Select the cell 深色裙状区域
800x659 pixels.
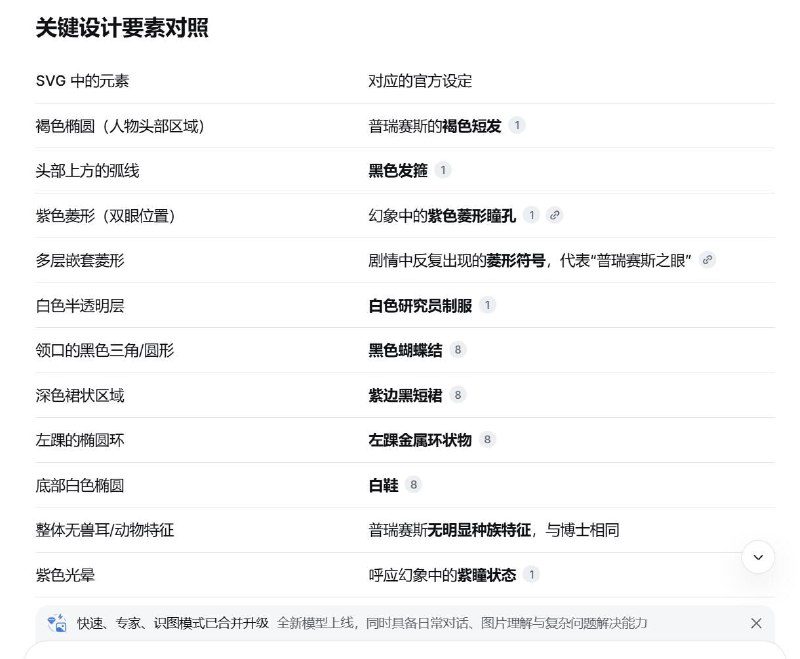coord(80,395)
